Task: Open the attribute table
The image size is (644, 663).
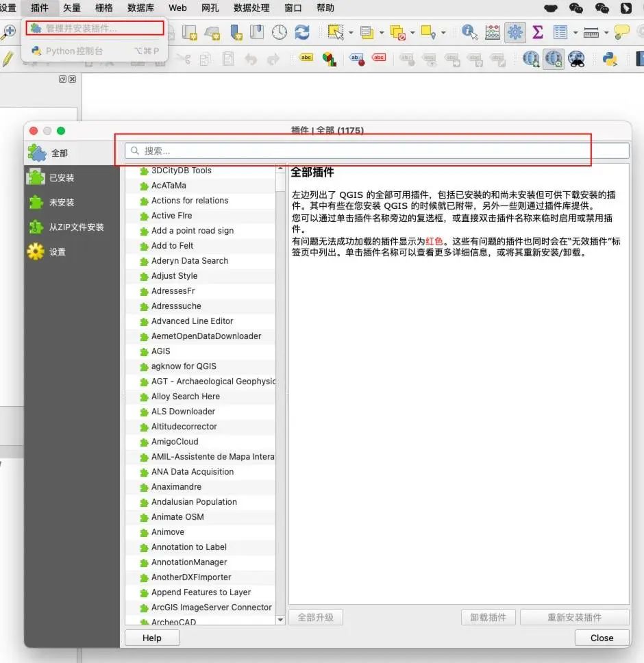Action: tap(560, 32)
